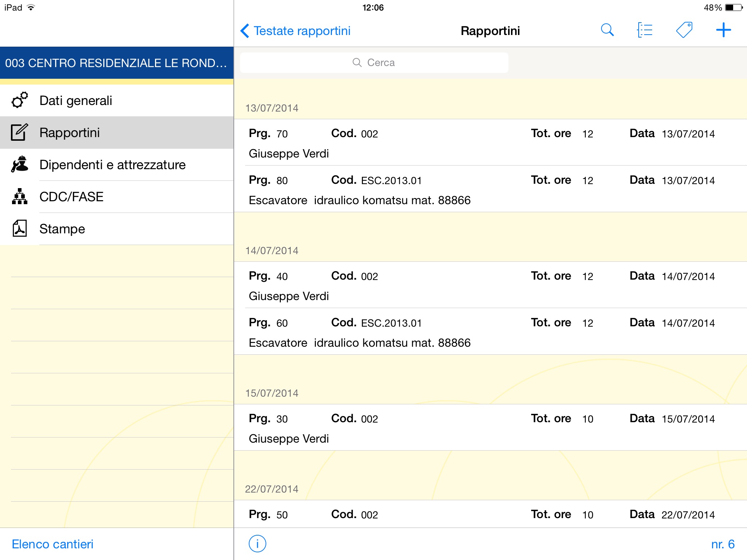
Task: Open Stampe section
Action: (117, 229)
